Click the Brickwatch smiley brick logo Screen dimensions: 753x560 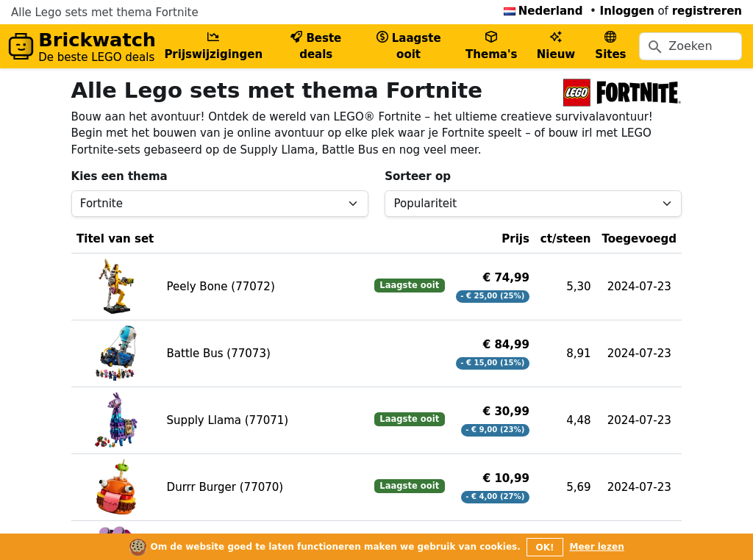point(21,46)
